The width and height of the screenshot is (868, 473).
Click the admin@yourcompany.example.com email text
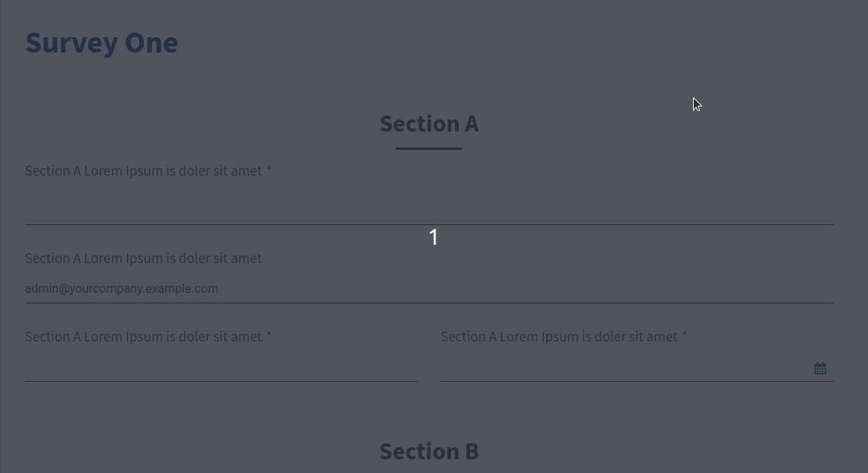pos(122,289)
